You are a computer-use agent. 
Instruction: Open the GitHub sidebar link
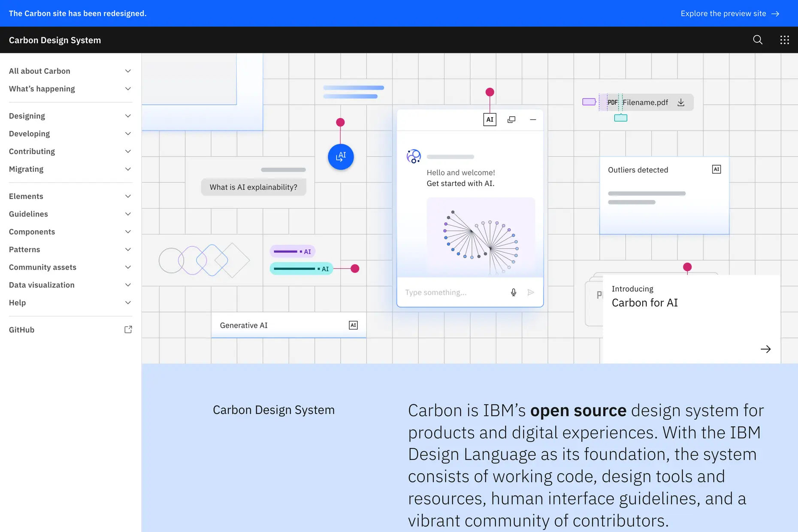(71, 329)
